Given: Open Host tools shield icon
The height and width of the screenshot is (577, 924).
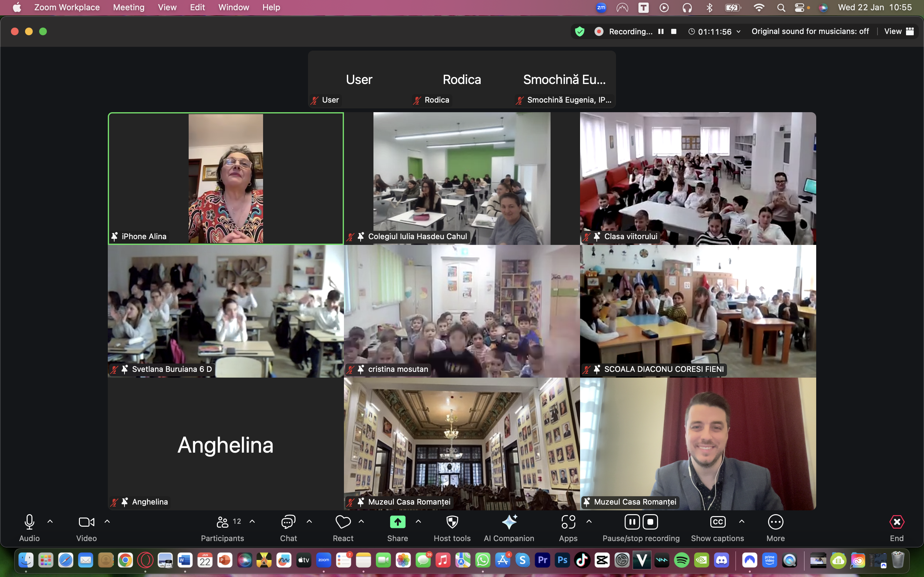Looking at the screenshot, I should [452, 522].
